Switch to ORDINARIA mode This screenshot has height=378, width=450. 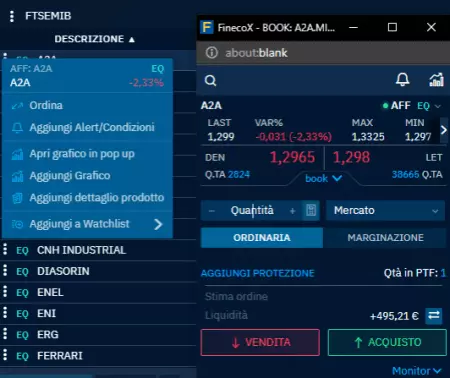click(x=262, y=237)
